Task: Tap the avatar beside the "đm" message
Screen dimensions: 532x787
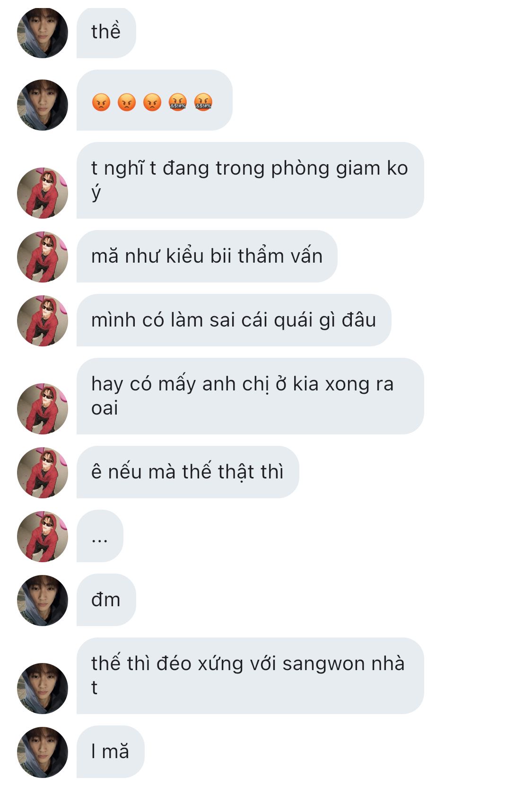Action: (x=43, y=601)
